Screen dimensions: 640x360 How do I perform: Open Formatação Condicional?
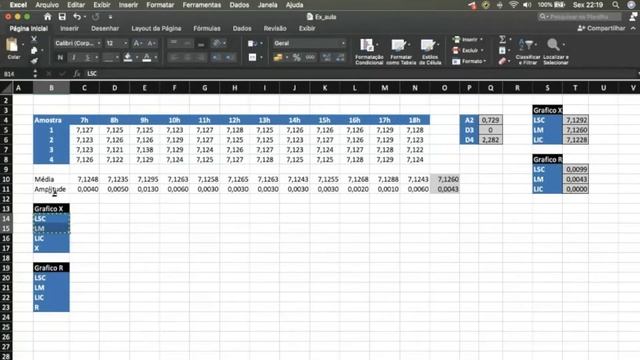tap(369, 51)
